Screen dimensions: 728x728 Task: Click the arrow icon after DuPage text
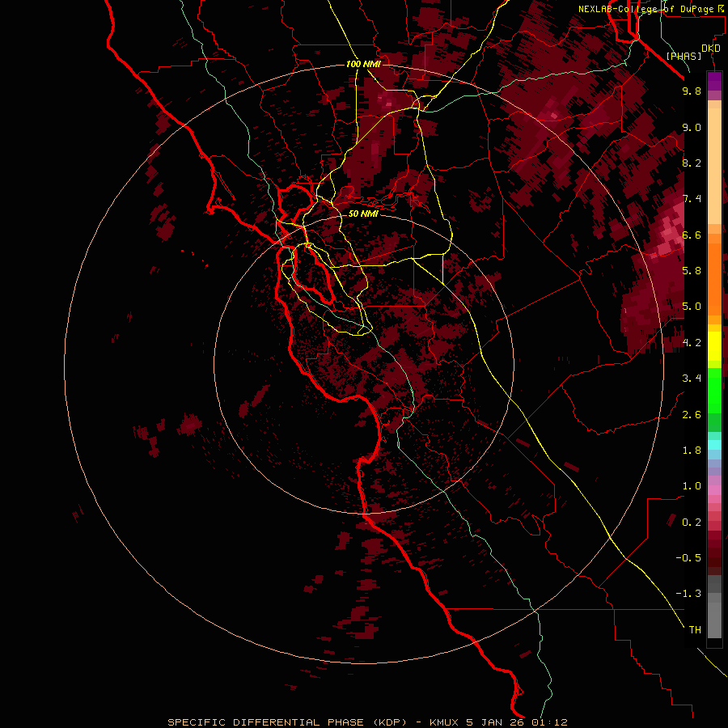point(721,9)
